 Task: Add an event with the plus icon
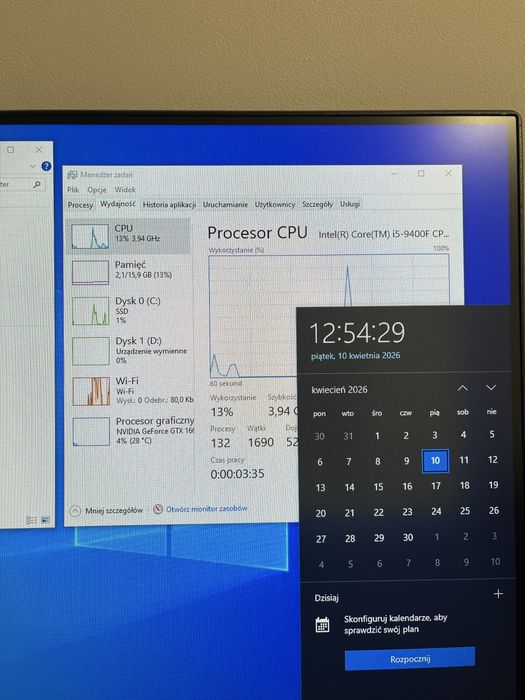pyautogui.click(x=498, y=594)
